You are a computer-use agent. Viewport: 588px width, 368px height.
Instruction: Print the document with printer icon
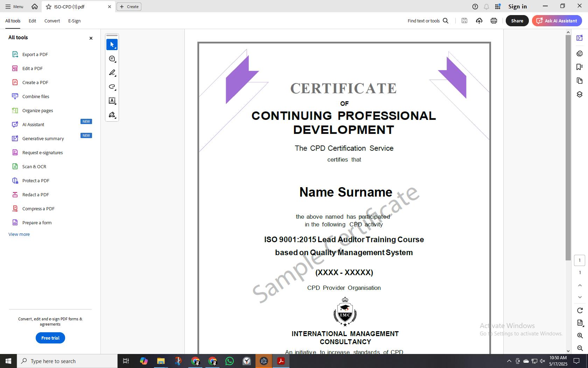(x=494, y=21)
